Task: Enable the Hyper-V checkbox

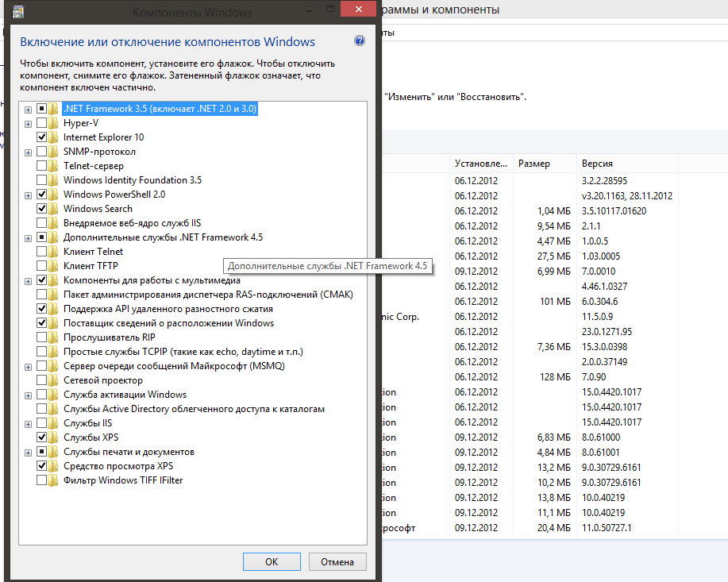Action: 41,123
